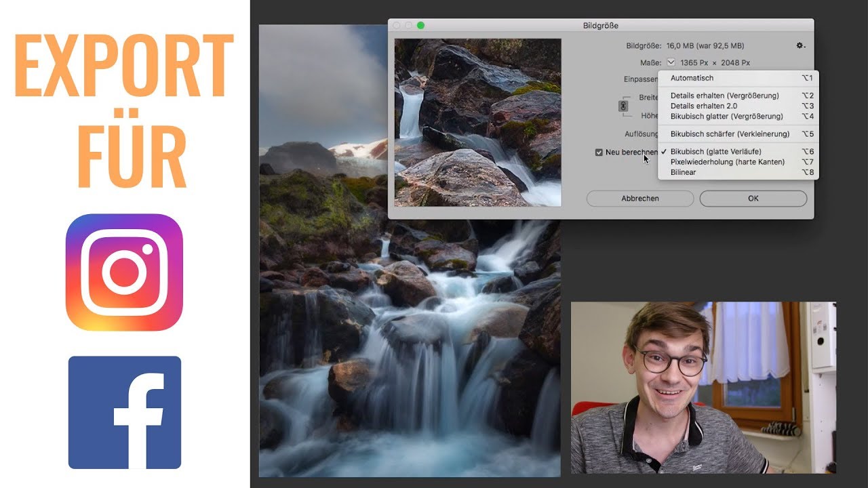Toggle the chain link constrain proportions icon
Image resolution: width=868 pixels, height=488 pixels.
click(623, 106)
